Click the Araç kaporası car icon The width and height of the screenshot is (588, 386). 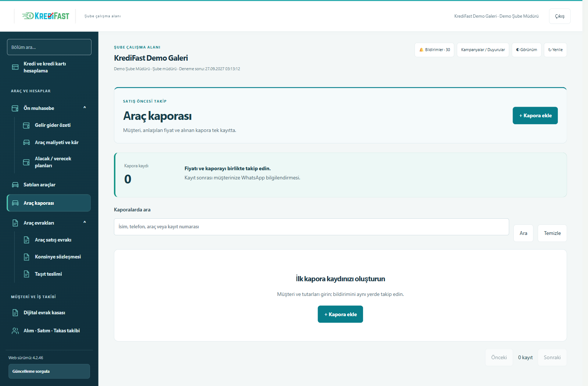point(15,203)
